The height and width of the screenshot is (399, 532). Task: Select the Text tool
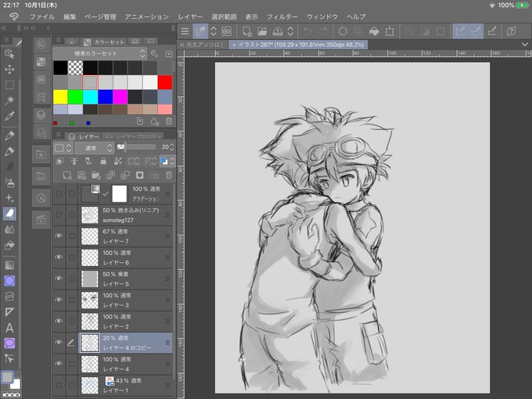click(x=9, y=328)
